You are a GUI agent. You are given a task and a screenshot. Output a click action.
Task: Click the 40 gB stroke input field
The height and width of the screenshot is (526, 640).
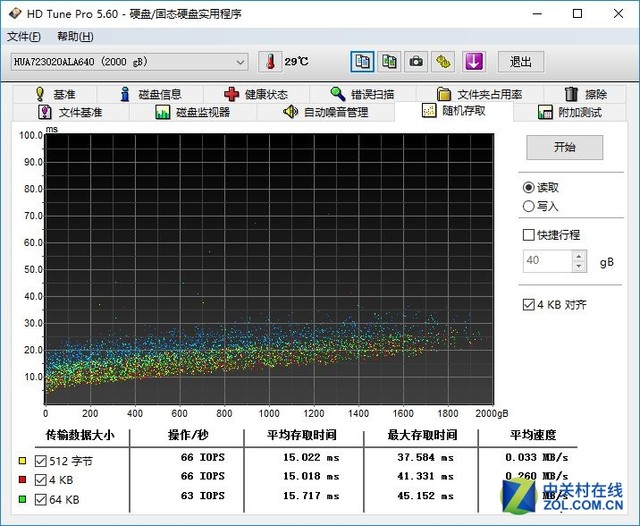(x=547, y=261)
